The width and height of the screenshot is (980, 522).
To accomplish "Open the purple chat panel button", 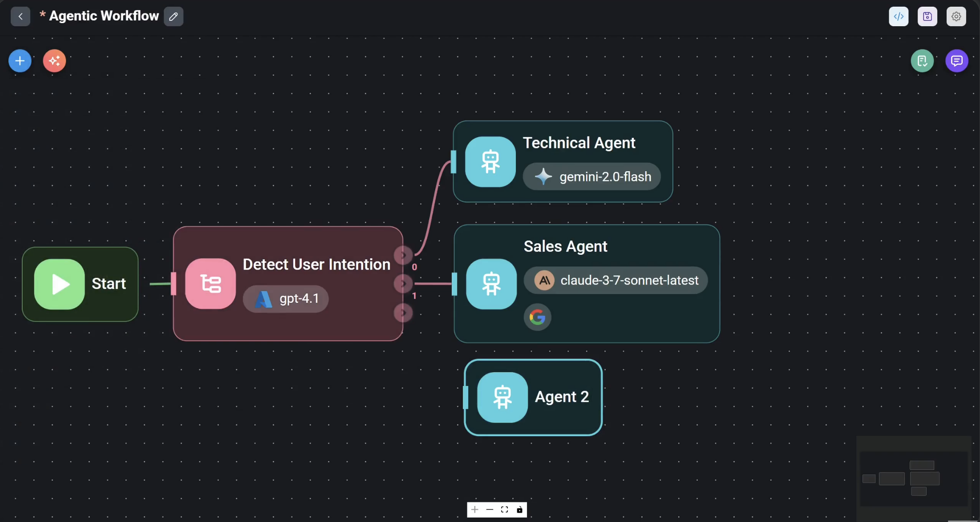I will coord(956,61).
